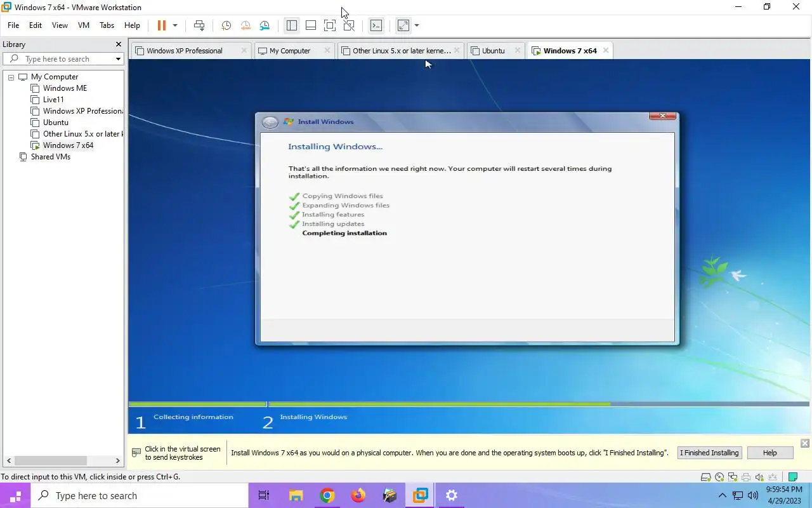812x508 pixels.
Task: Select Shared VMs in the library
Action: (x=50, y=157)
